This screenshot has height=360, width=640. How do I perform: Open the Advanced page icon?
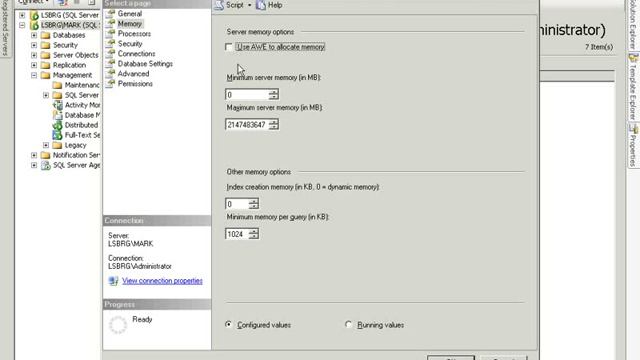[110, 74]
